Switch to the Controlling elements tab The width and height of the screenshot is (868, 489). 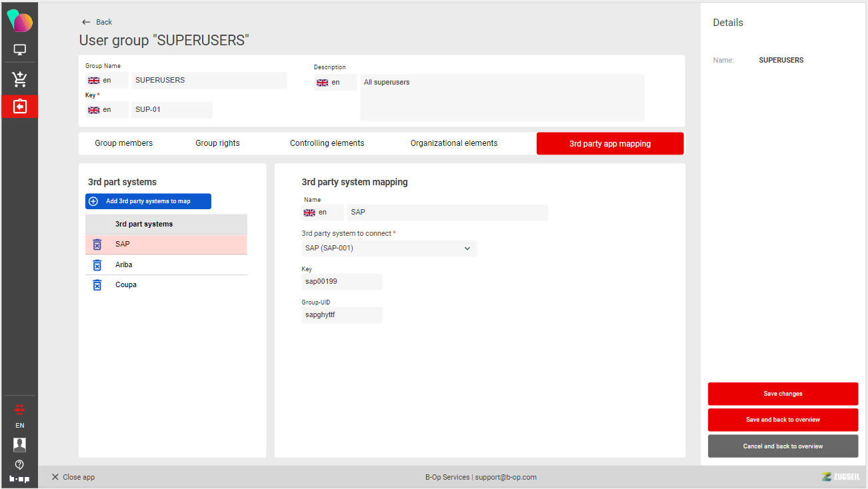click(327, 143)
